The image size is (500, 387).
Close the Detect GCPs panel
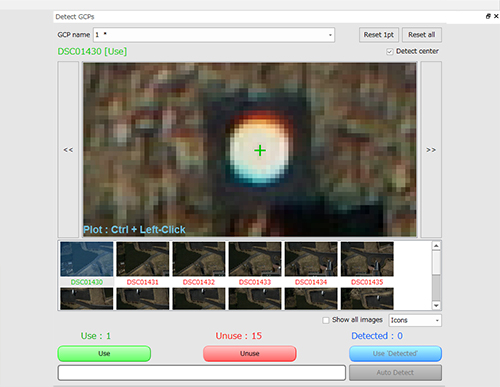[x=496, y=16]
